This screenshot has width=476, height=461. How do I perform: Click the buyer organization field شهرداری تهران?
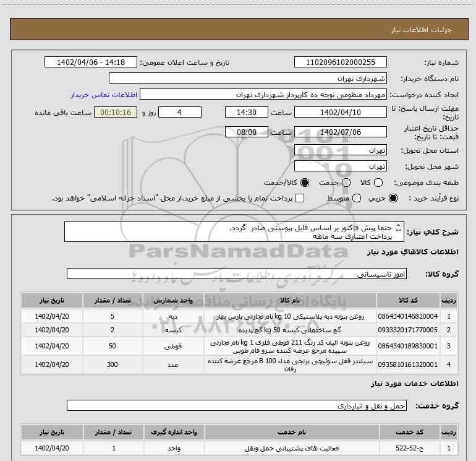[248, 78]
